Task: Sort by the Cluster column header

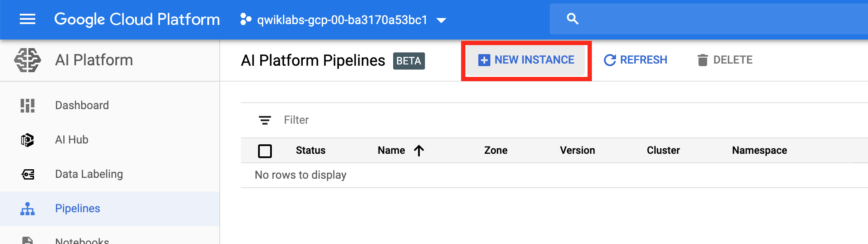Action: tap(663, 150)
